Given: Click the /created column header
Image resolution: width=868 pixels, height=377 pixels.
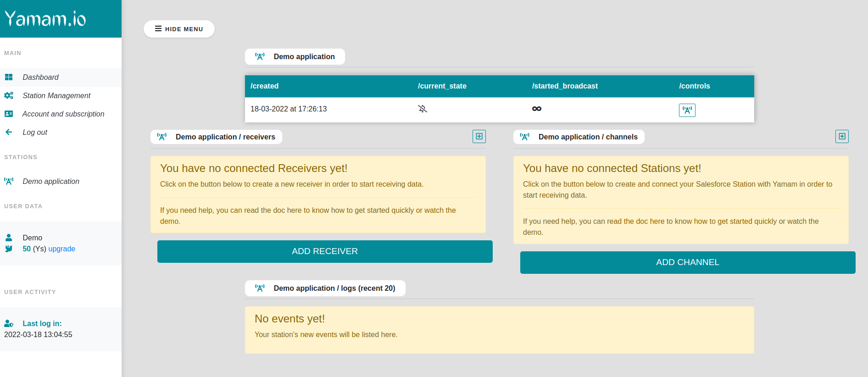Looking at the screenshot, I should point(264,86).
